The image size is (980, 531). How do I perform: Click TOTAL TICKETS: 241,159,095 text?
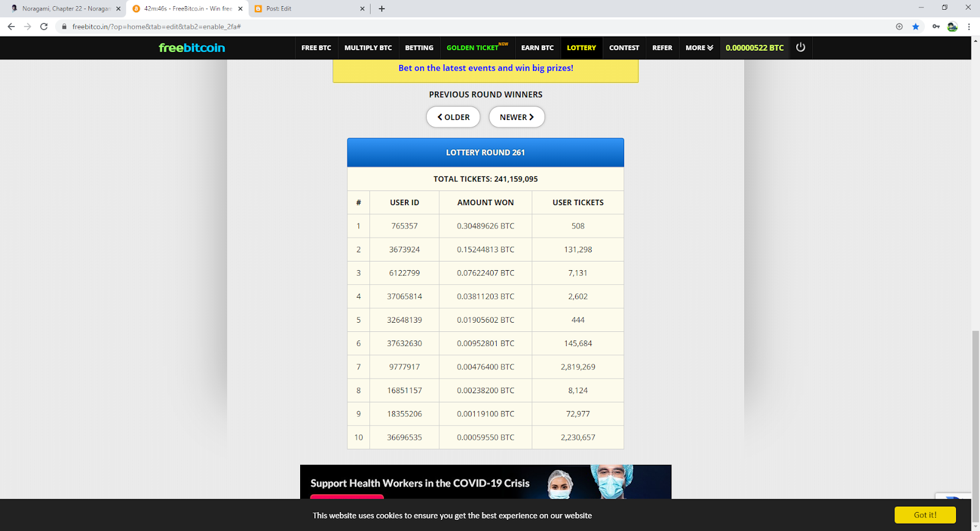coord(486,179)
